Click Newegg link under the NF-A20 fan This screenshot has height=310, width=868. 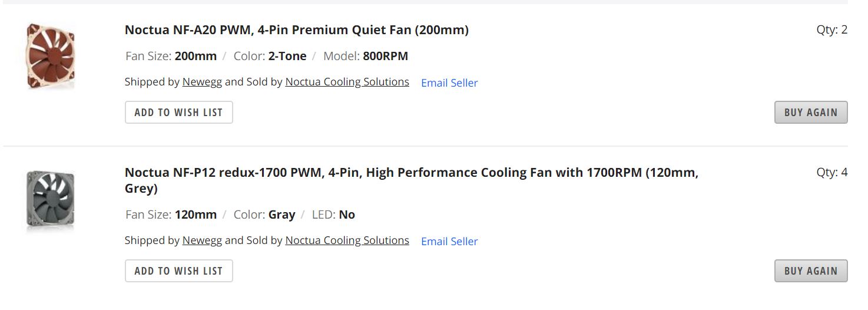click(x=202, y=82)
